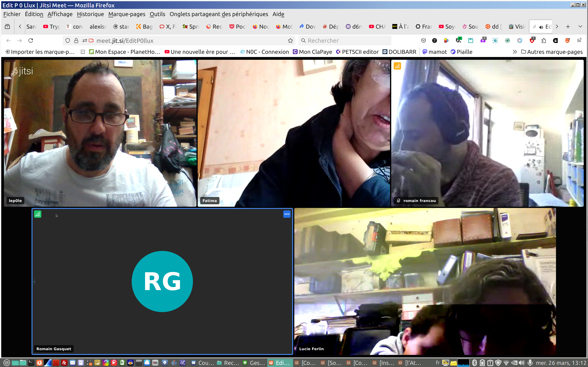Open the DOLIBARR bookmark
The image size is (588, 367).
(399, 52)
